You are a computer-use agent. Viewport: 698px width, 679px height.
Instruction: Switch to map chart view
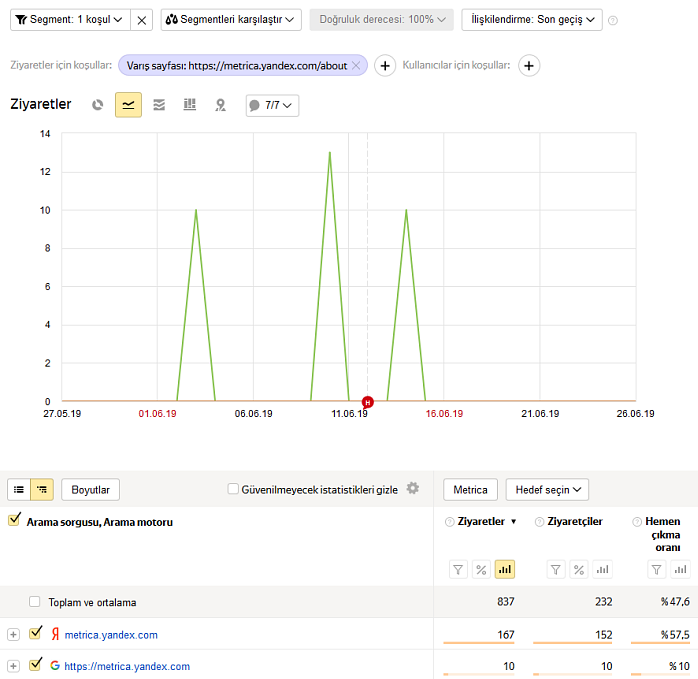(220, 105)
